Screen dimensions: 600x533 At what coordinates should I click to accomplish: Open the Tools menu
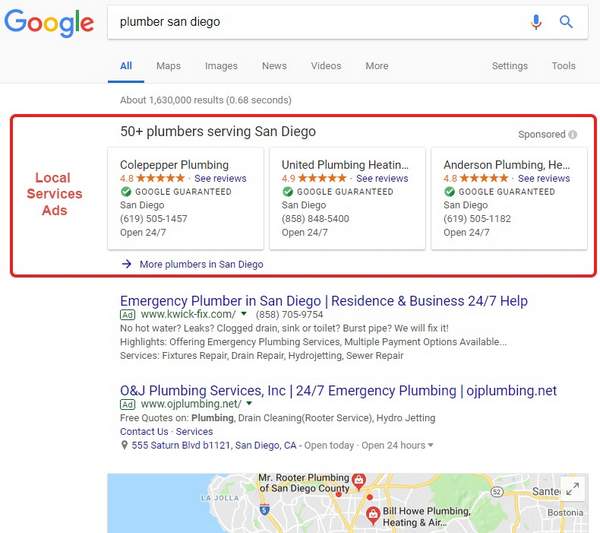563,66
